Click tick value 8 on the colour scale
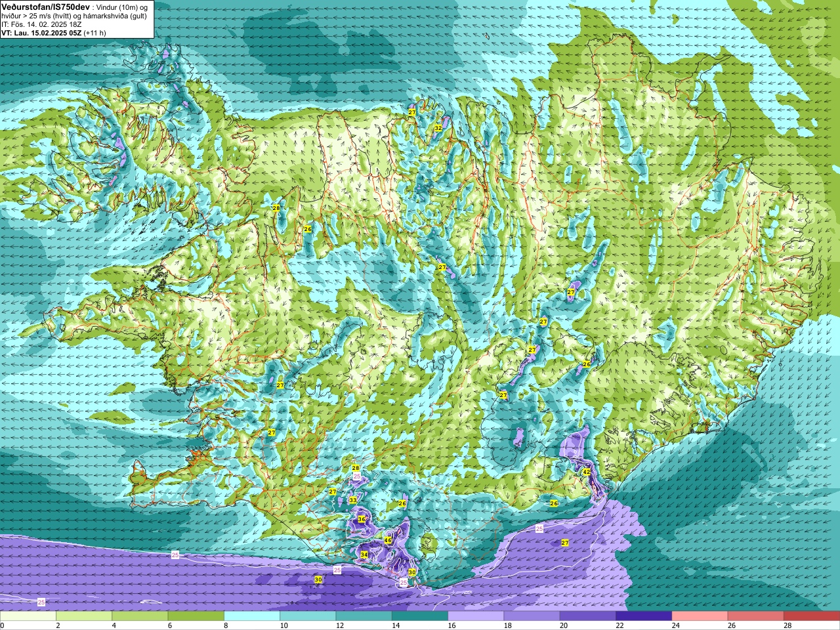Viewport: 840px width, 630px height. (226, 625)
